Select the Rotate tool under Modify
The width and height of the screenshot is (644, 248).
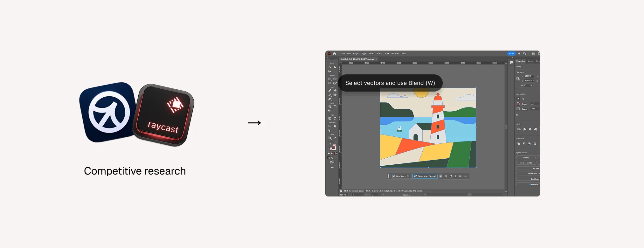click(x=335, y=107)
